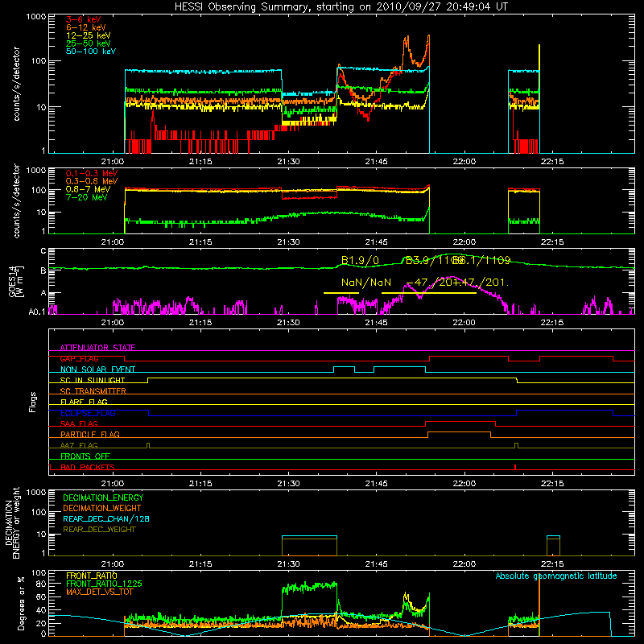Click the decimation block at 21:30
Viewport: 644px width, 644px height.
309,546
